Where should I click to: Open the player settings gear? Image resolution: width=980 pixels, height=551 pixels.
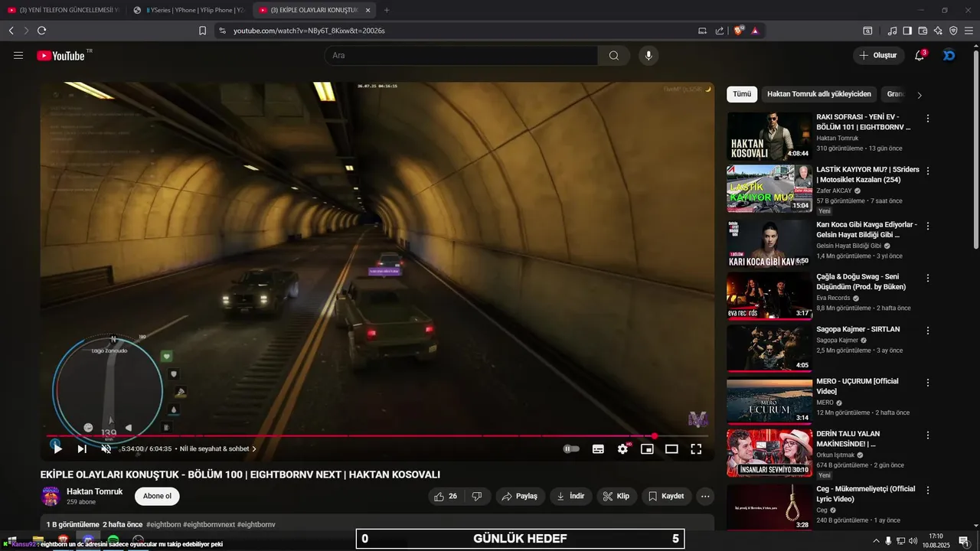(622, 449)
